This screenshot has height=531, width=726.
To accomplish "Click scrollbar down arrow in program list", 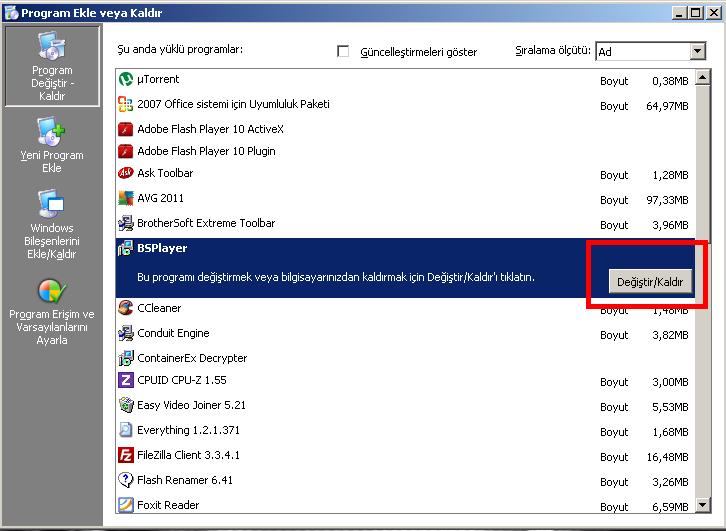I will 703,505.
